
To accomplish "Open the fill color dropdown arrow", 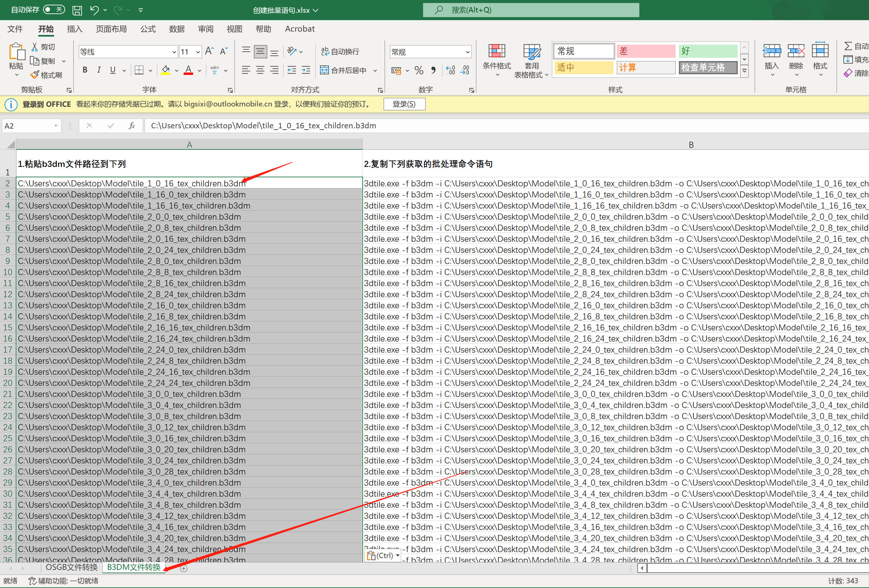I will tap(177, 70).
